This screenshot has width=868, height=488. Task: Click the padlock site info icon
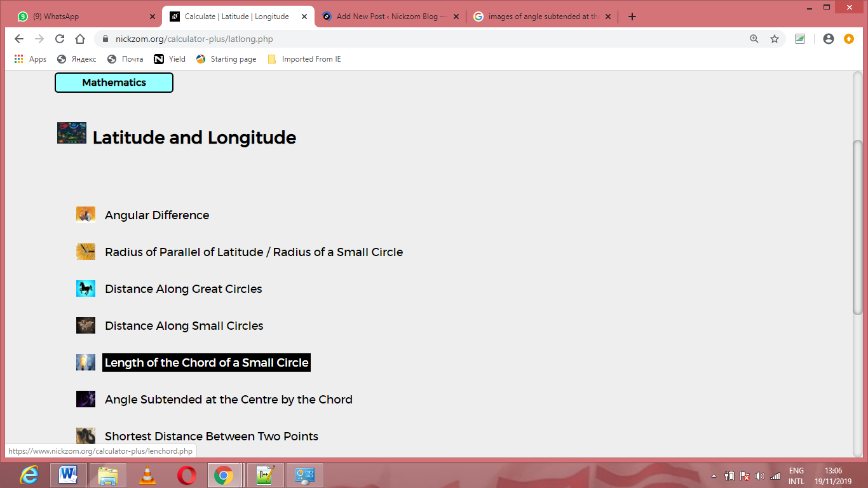coord(105,39)
